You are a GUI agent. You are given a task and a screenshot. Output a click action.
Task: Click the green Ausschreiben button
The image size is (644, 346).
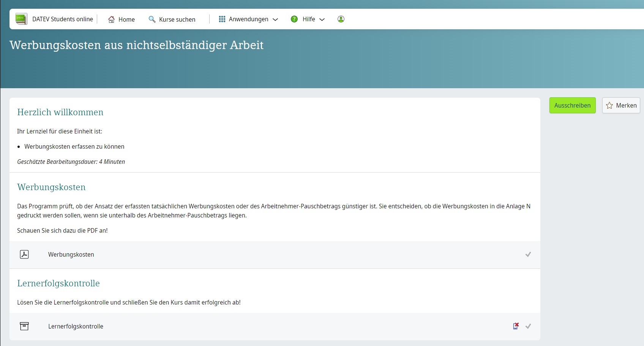(572, 105)
